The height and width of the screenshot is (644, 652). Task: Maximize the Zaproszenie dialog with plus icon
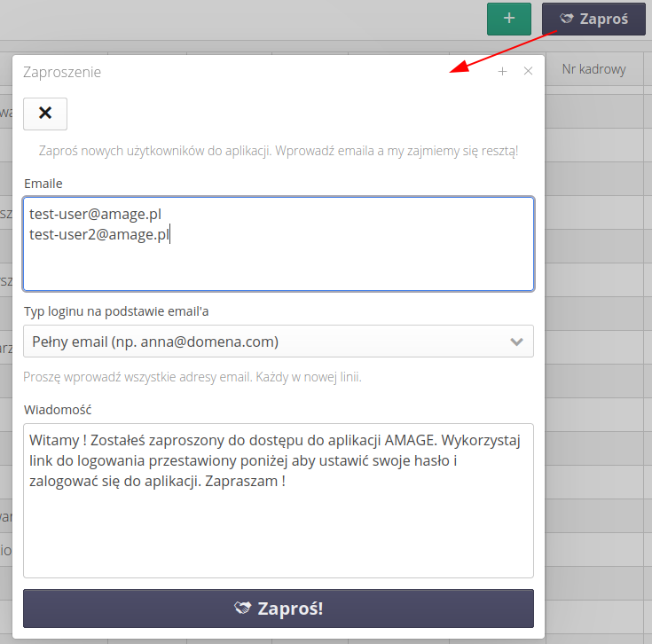pos(502,72)
